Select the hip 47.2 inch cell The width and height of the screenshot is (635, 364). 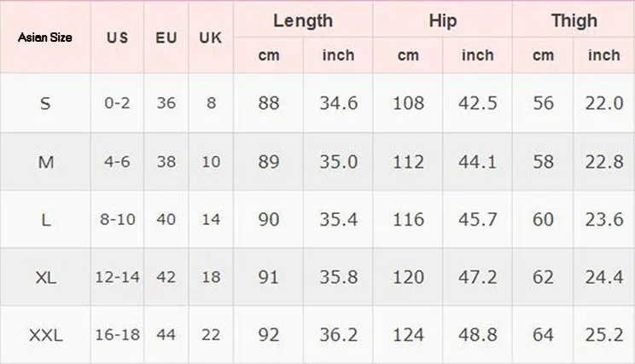(477, 277)
